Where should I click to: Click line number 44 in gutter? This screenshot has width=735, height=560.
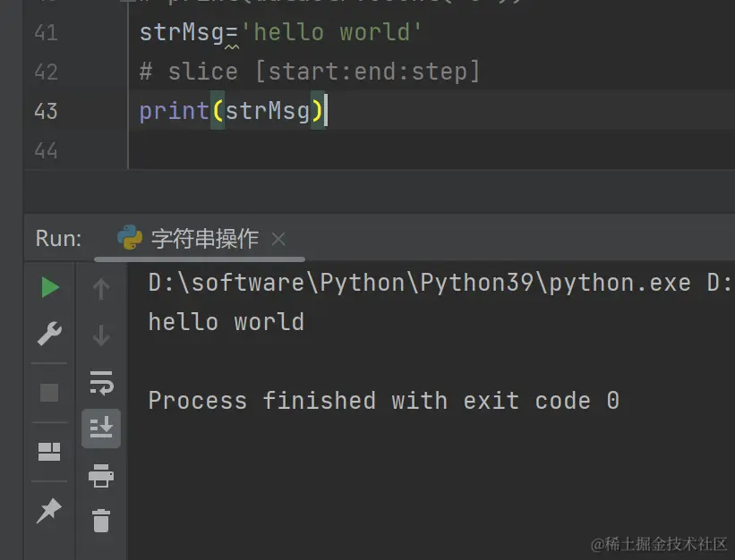[x=46, y=151]
